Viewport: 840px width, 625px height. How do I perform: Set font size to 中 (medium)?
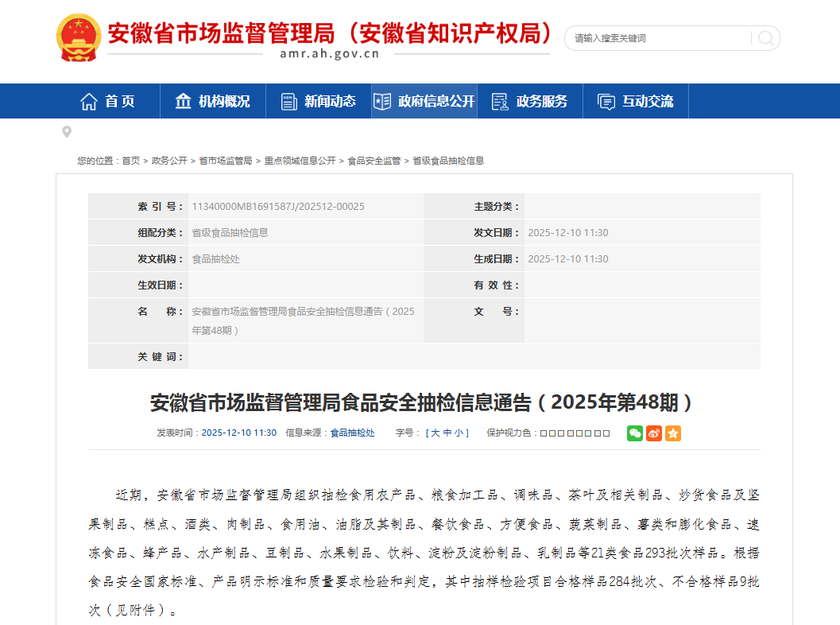point(447,433)
